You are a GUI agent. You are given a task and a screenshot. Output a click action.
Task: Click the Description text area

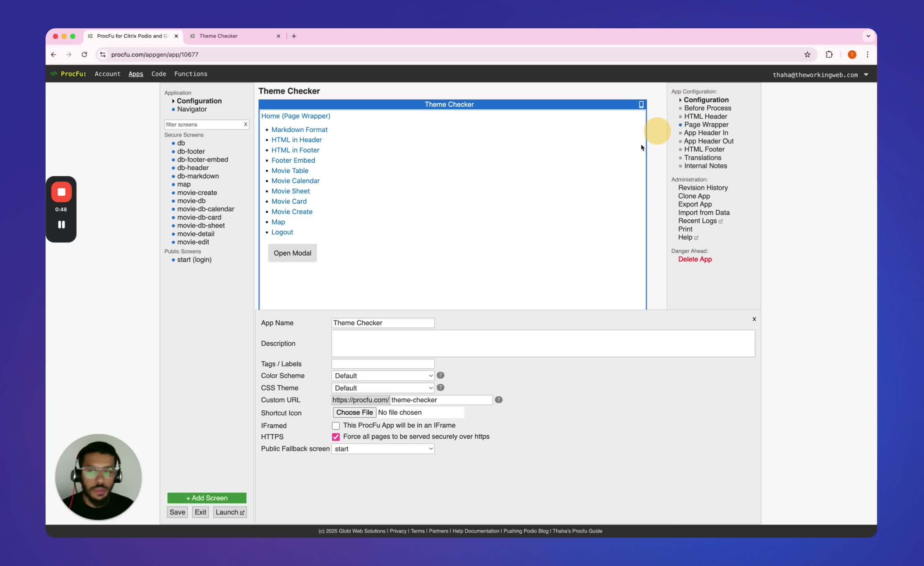click(543, 344)
